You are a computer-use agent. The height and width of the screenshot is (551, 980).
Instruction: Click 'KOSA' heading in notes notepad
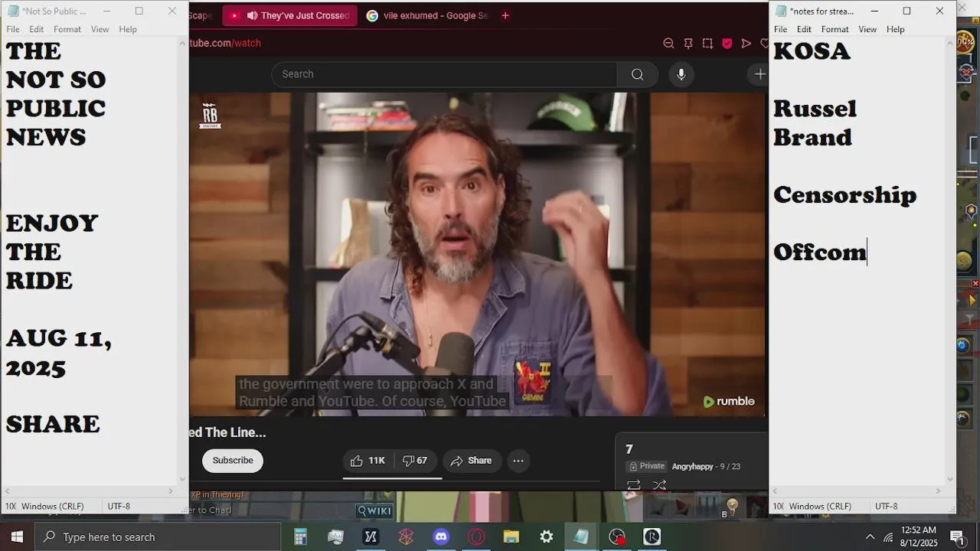coord(812,51)
